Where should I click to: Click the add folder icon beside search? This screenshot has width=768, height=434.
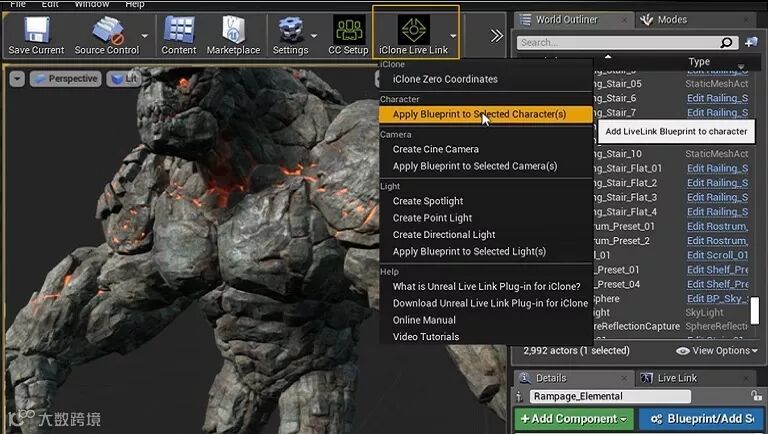point(751,43)
